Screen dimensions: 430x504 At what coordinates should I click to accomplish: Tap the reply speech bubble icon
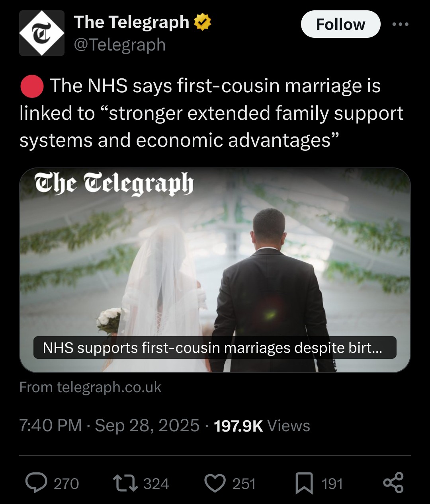point(36,483)
